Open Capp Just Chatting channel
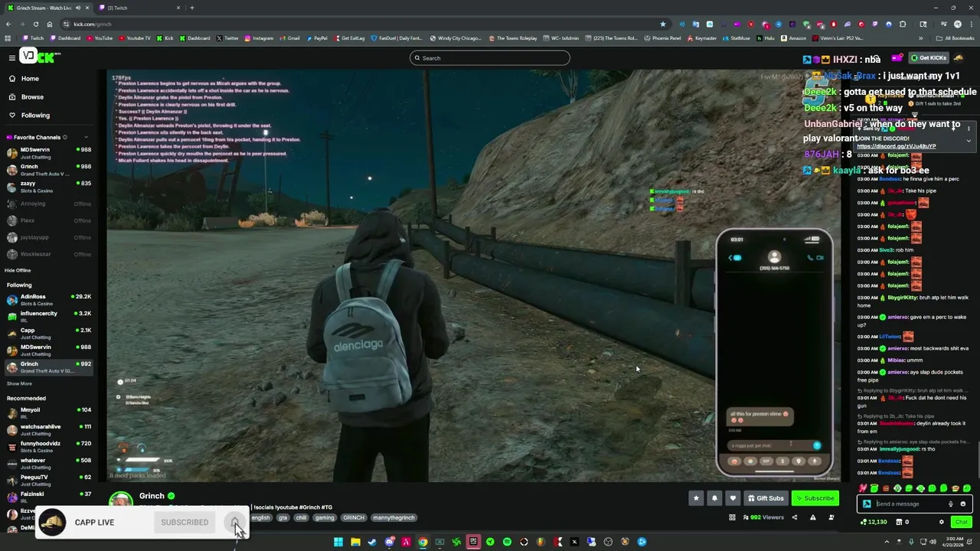Screen dimensions: 980x551 47,333
